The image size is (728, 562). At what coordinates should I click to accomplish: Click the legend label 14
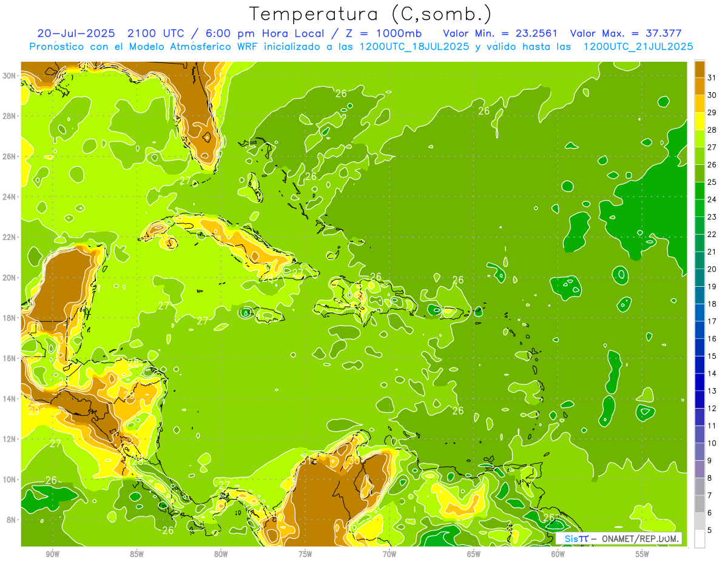click(x=712, y=373)
